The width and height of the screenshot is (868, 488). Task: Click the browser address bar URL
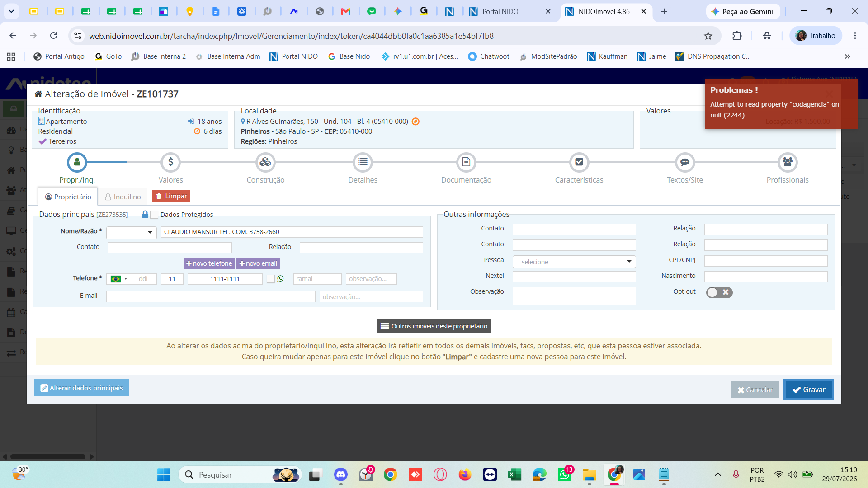pos(291,36)
